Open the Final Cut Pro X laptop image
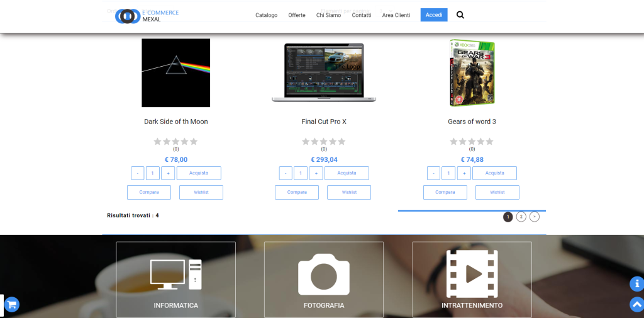Screen dimensions: 644x318 (324, 73)
